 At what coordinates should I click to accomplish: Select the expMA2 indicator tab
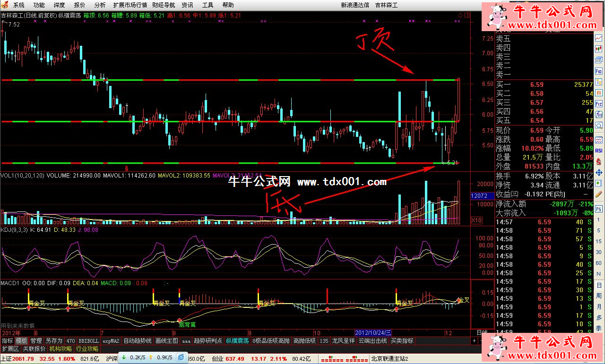click(111, 340)
